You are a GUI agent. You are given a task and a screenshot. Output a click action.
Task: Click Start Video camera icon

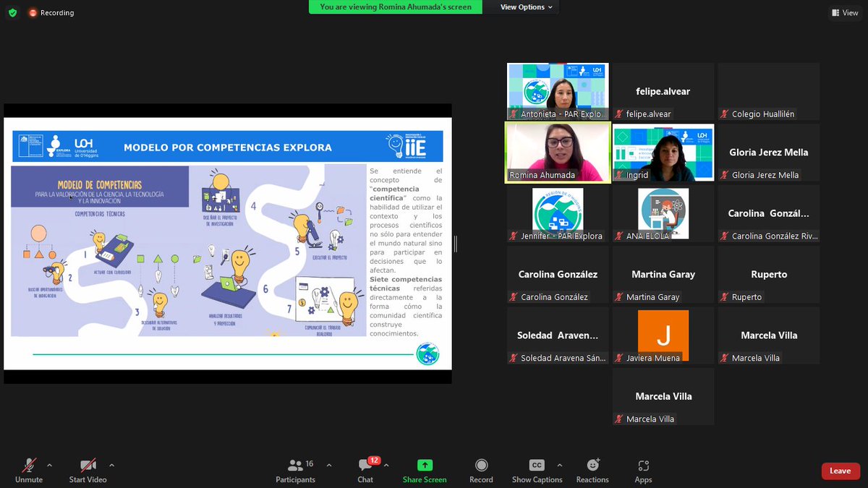click(88, 466)
